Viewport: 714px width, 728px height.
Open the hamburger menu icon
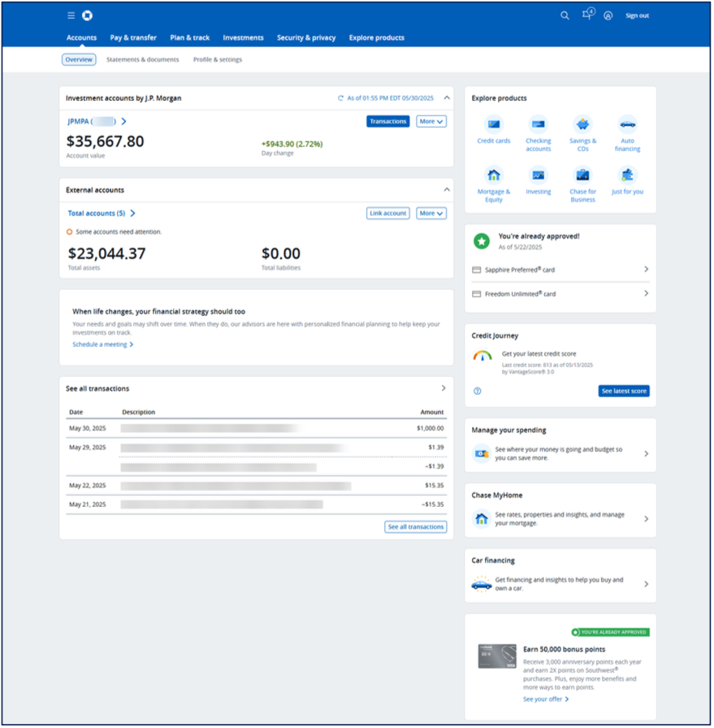[71, 15]
